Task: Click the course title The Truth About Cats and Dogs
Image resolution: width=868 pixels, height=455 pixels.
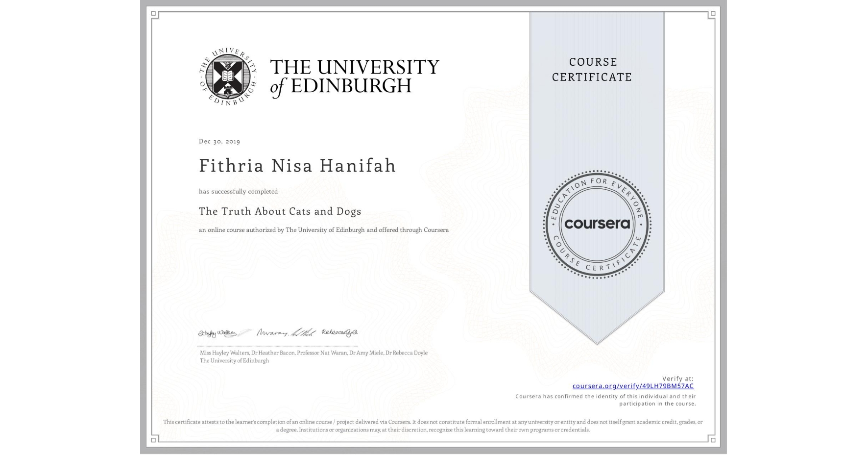Action: tap(280, 211)
